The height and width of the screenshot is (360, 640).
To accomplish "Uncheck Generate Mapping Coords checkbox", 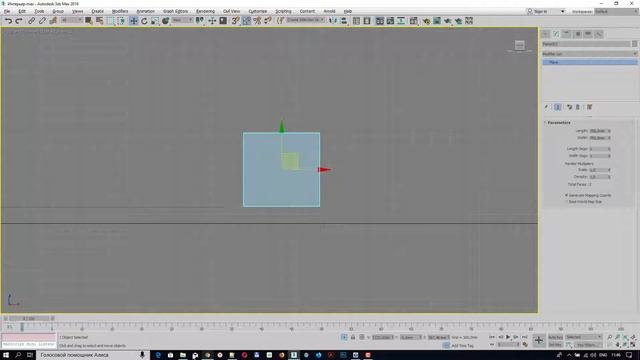I will pos(567,196).
